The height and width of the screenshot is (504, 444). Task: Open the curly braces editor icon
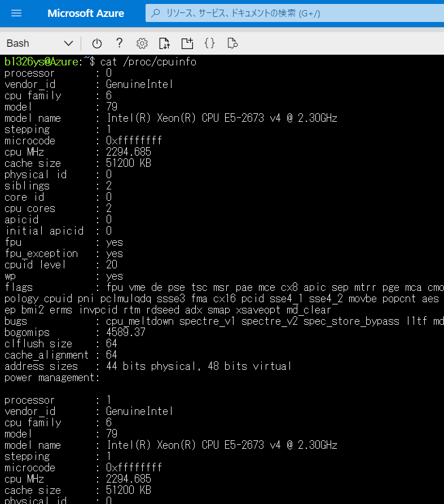click(209, 43)
